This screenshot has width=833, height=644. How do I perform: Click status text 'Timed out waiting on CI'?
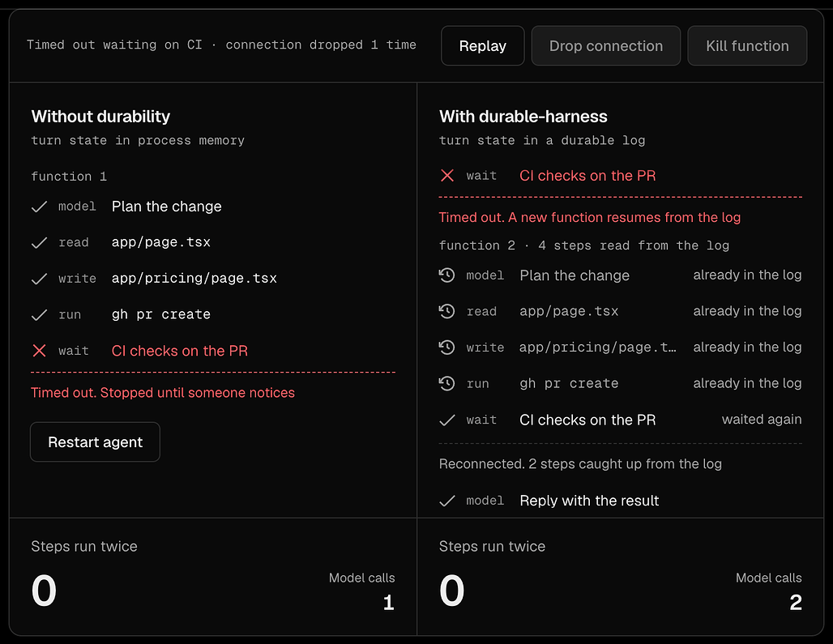click(x=114, y=45)
